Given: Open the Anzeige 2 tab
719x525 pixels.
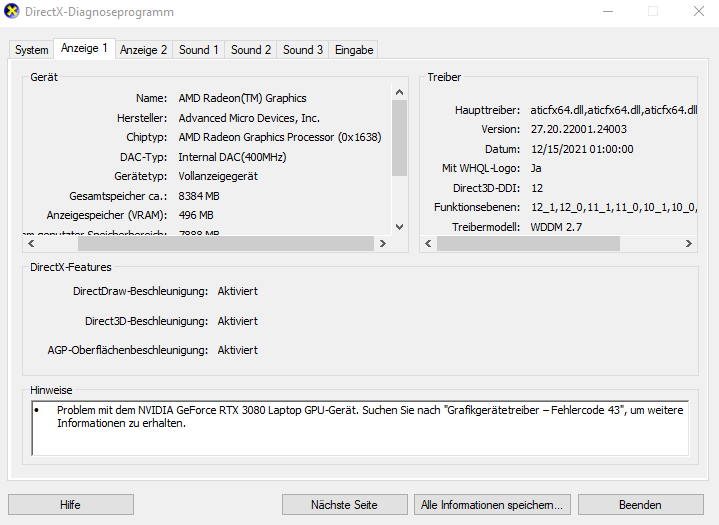Looking at the screenshot, I should (144, 50).
